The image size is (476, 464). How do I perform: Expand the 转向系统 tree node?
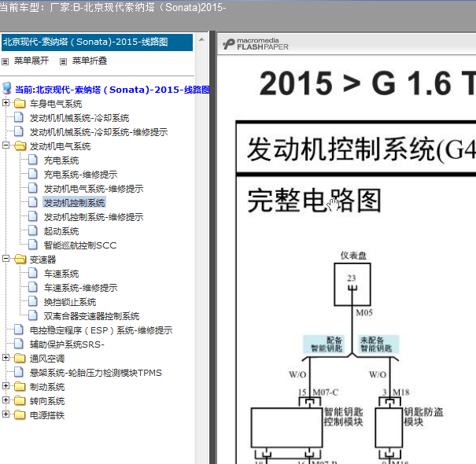click(x=6, y=400)
